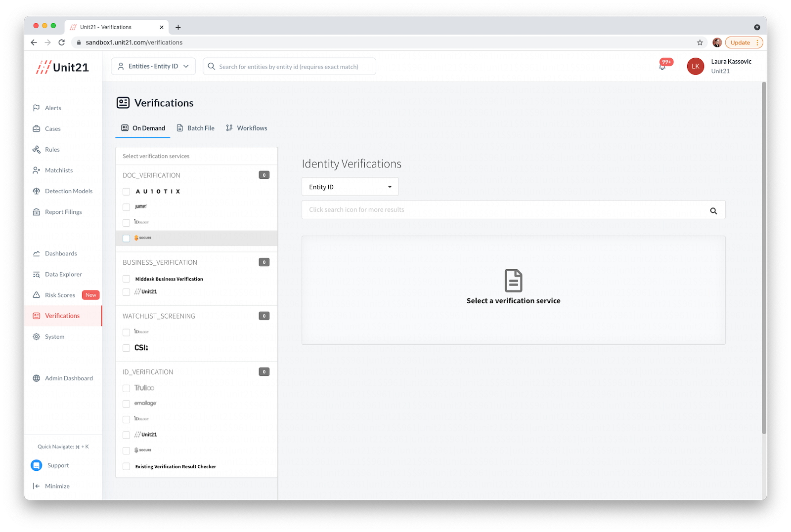Open the Rules section icon

click(x=37, y=150)
